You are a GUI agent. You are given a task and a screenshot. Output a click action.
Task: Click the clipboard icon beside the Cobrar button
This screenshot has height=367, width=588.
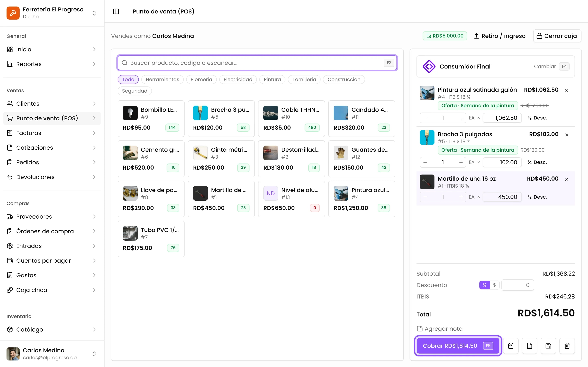point(511,346)
